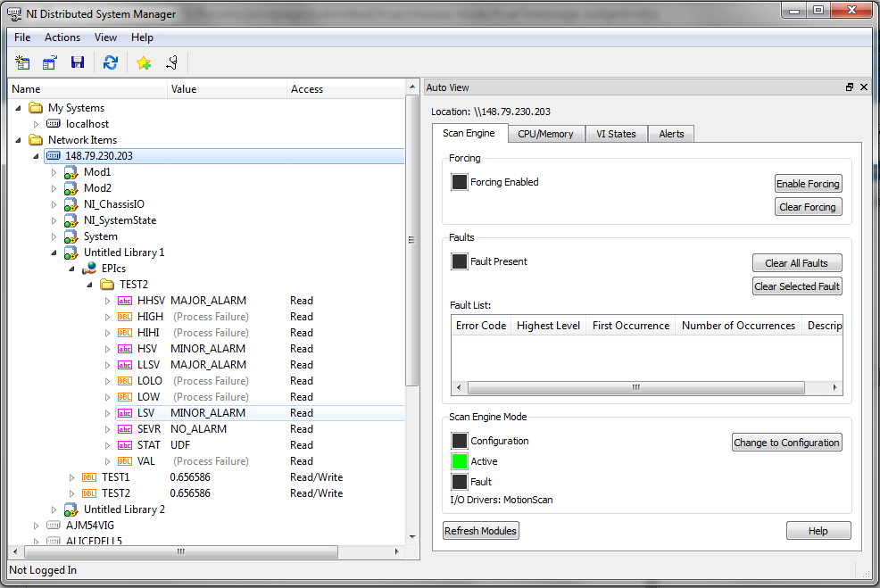Click the star Add to Favorites icon

click(x=144, y=62)
